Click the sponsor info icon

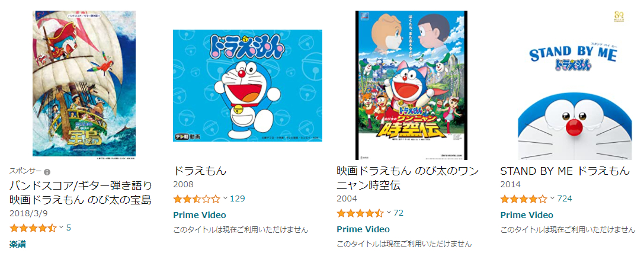pyautogui.click(x=47, y=172)
